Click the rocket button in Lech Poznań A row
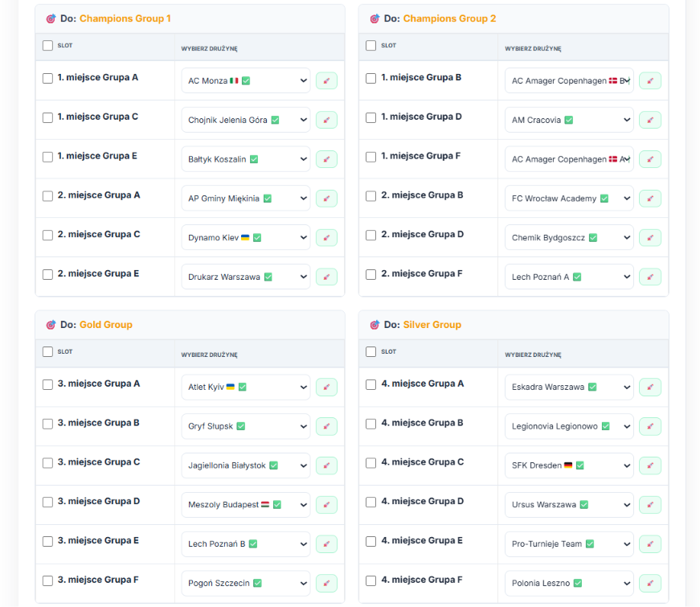This screenshot has height=607, width=700. pyautogui.click(x=650, y=277)
